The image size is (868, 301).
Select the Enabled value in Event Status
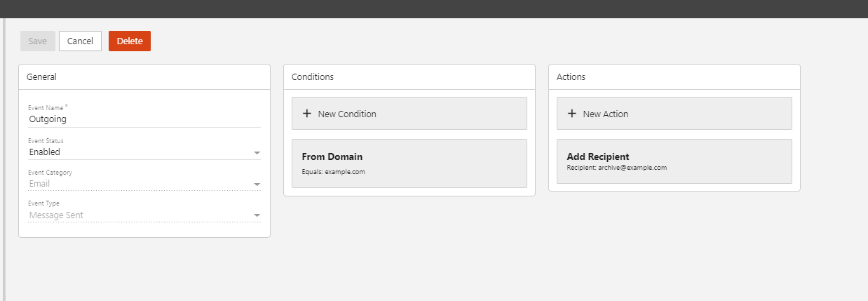[45, 152]
